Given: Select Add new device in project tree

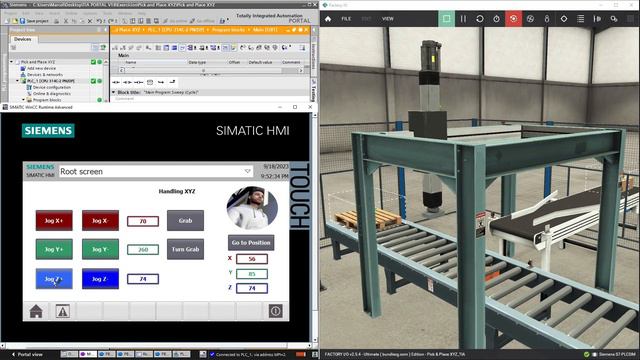Looking at the screenshot, I should [42, 69].
